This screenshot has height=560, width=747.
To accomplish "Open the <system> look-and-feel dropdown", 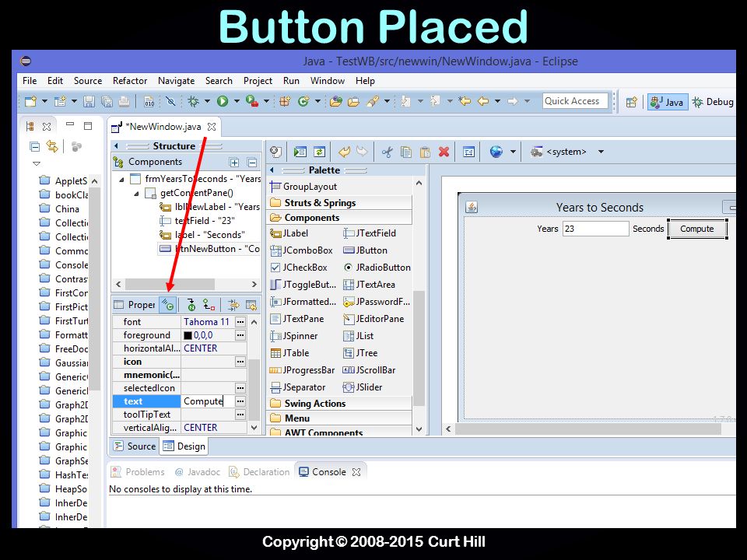I will pos(601,152).
